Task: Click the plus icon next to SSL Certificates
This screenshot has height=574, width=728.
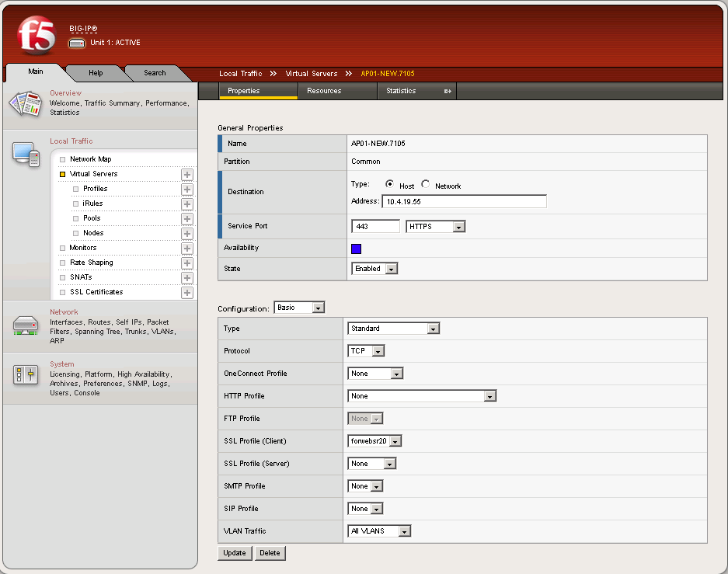Action: (187, 293)
